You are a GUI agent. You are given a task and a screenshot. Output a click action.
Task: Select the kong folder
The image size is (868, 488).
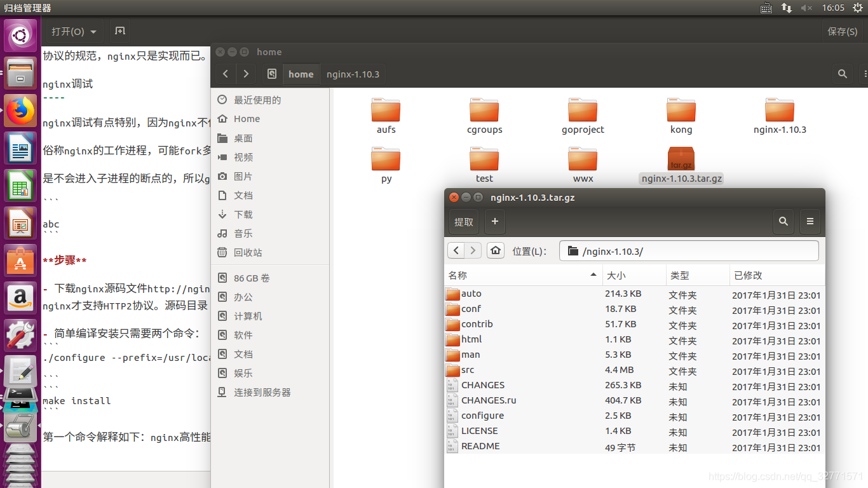tap(681, 116)
